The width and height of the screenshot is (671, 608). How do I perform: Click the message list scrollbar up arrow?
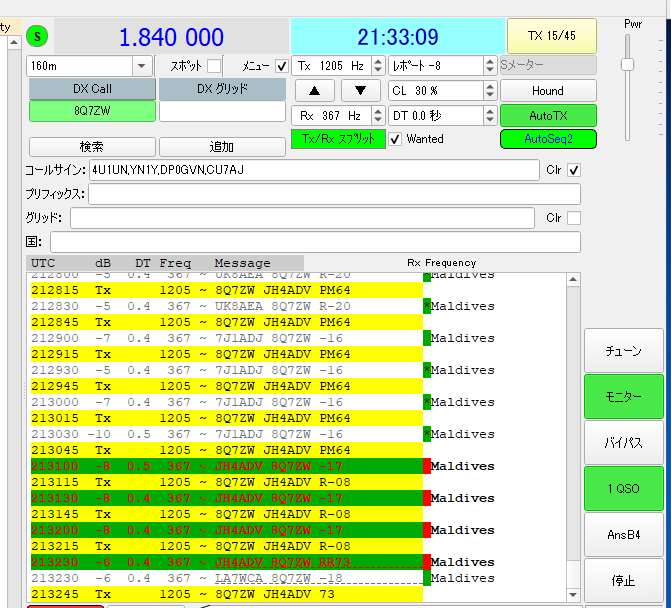(x=573, y=280)
